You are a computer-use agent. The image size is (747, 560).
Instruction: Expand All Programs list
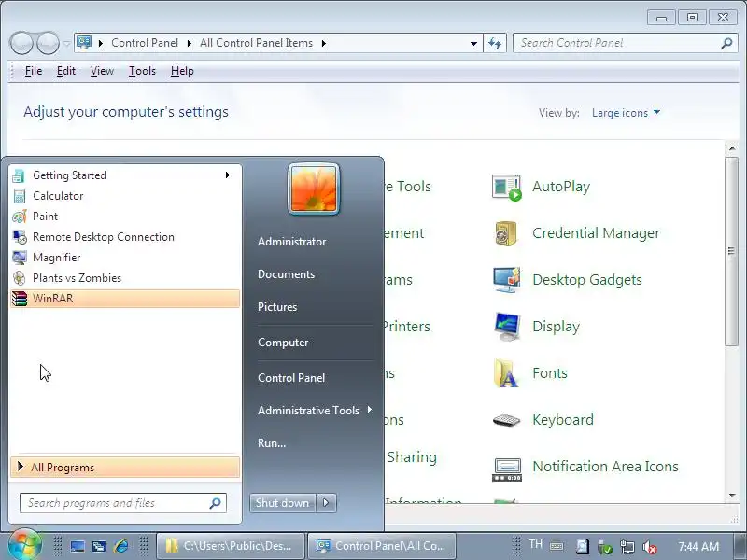point(125,468)
